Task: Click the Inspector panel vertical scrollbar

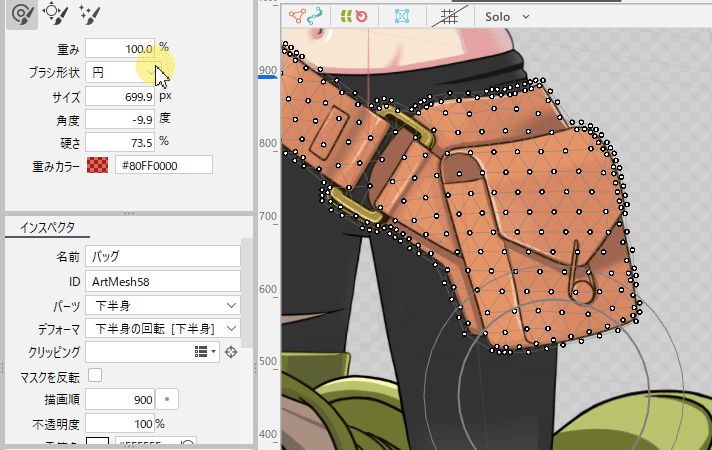Action: coord(247,293)
